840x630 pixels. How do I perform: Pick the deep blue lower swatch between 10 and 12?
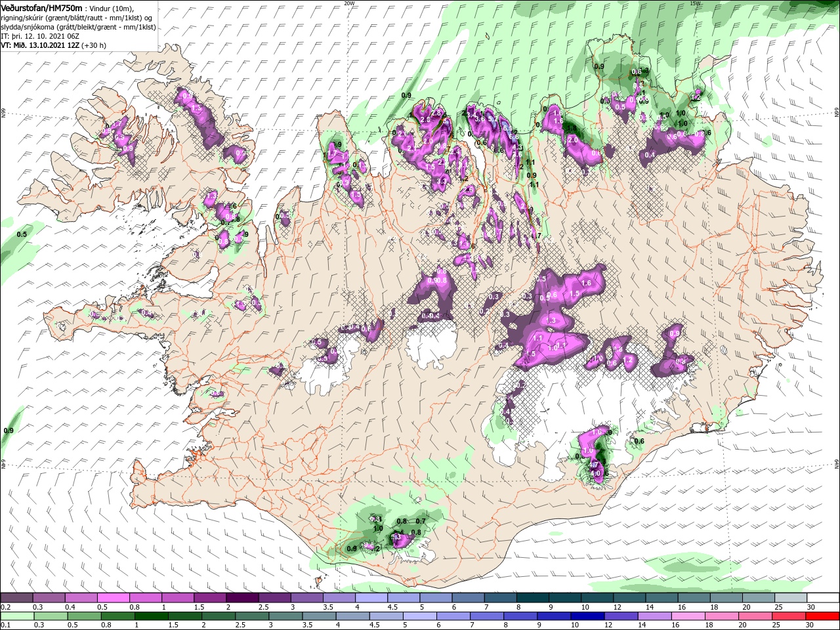[x=587, y=616]
